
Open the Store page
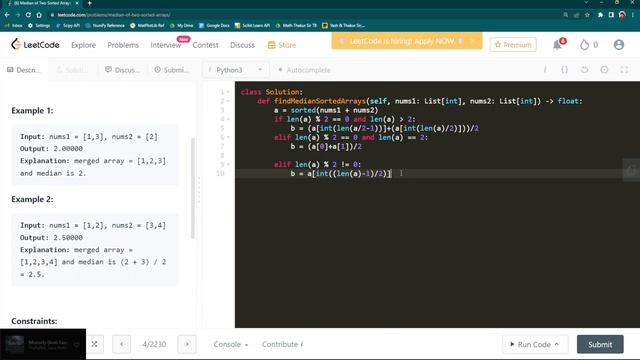coord(282,45)
